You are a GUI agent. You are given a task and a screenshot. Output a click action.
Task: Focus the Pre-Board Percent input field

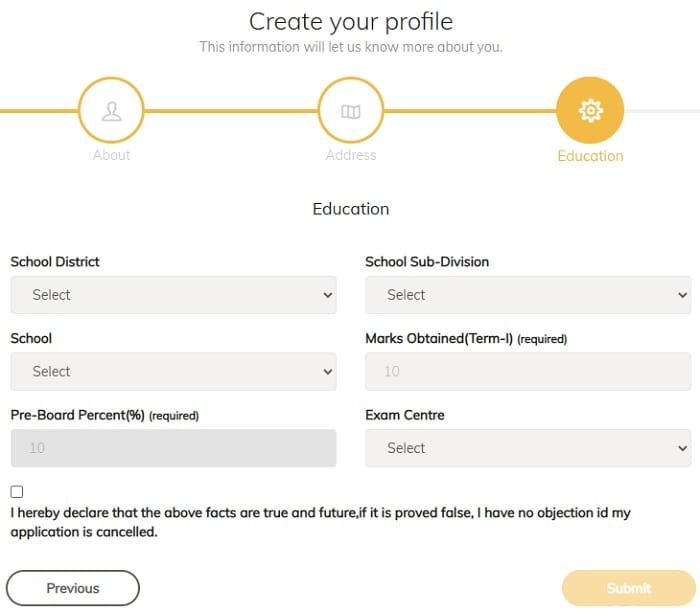pos(173,448)
